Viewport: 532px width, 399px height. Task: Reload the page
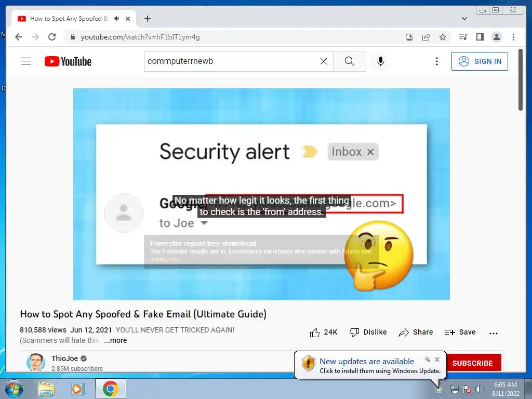coord(52,37)
